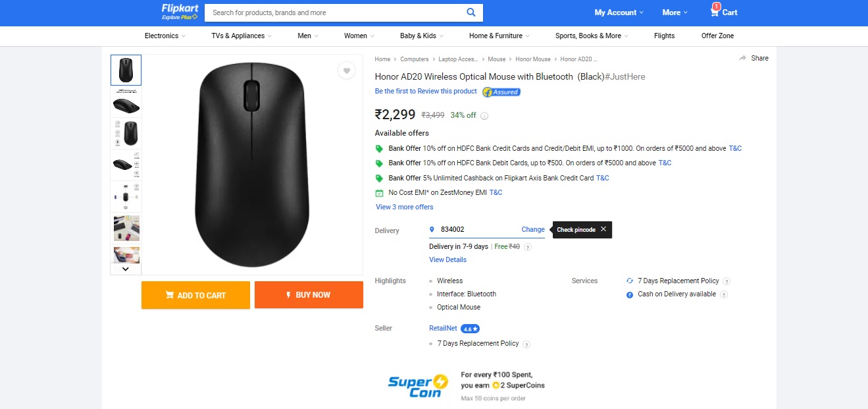The image size is (868, 409).
Task: Click help icon next to Cash on Delivery
Action: (723, 294)
